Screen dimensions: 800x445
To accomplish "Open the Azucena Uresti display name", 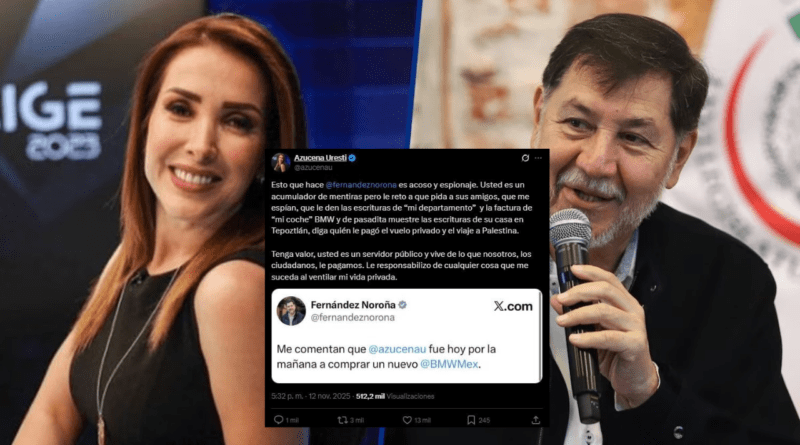I will pyautogui.click(x=320, y=158).
